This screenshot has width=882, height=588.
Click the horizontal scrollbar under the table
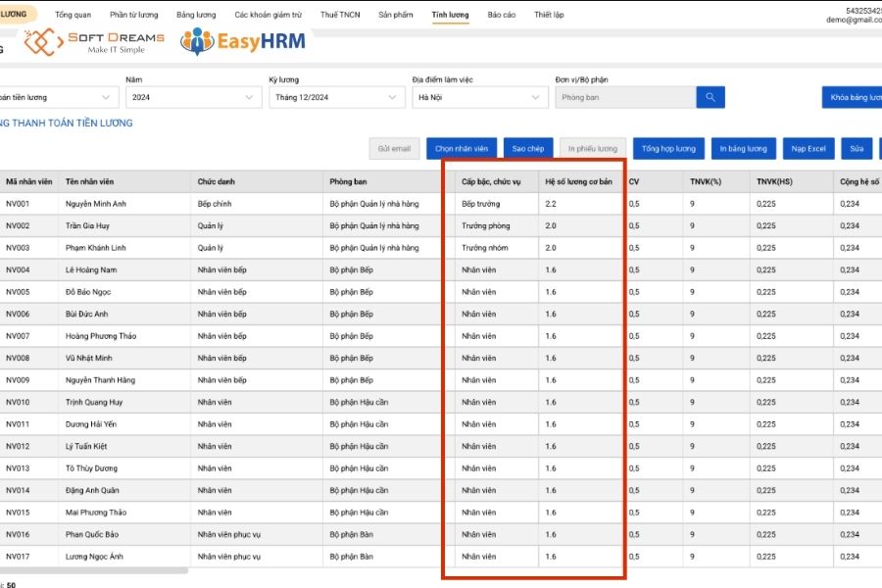(94, 570)
